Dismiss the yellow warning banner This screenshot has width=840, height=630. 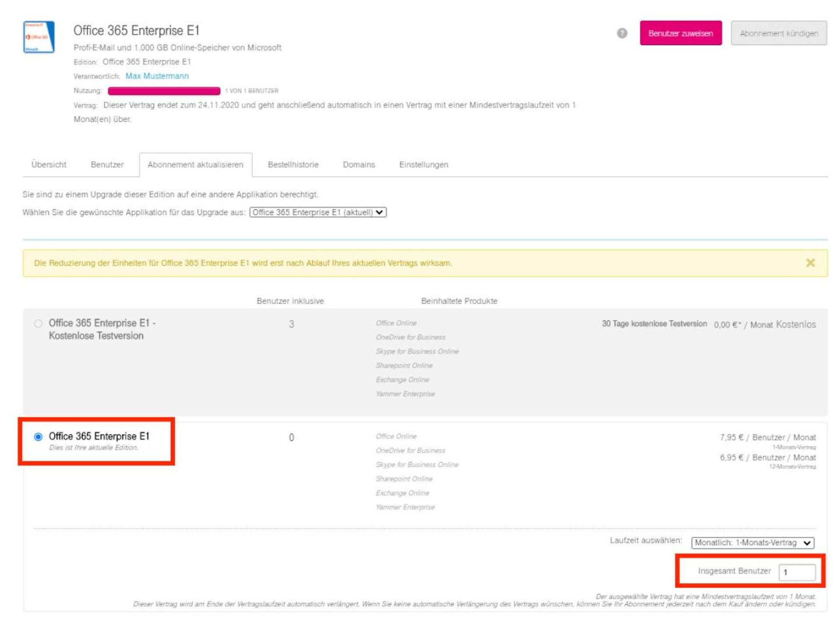tap(810, 262)
